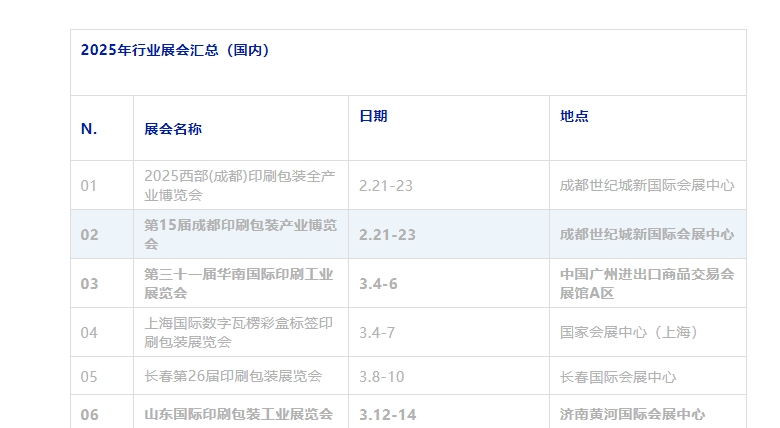Select 第三十一届华南国际印刷工业展览会 exhibition
This screenshot has height=428, width=780.
(x=239, y=283)
